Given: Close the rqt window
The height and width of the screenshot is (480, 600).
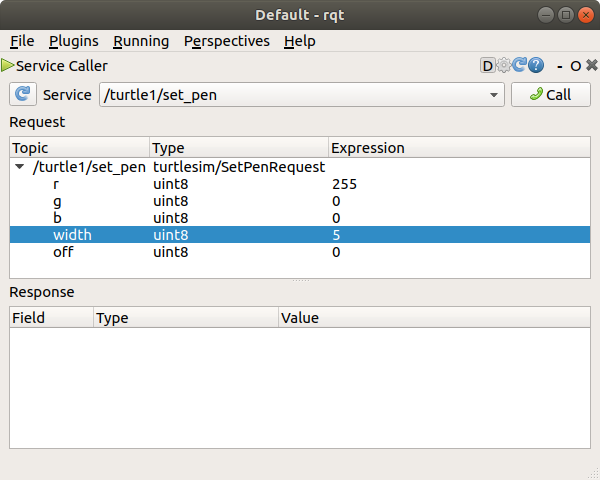Looking at the screenshot, I should pyautogui.click(x=586, y=15).
